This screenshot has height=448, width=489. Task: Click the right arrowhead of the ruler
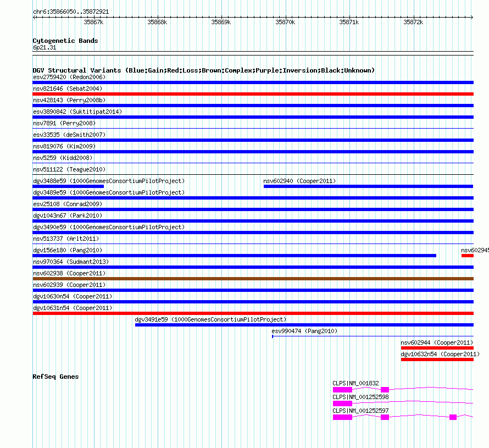coord(472,17)
